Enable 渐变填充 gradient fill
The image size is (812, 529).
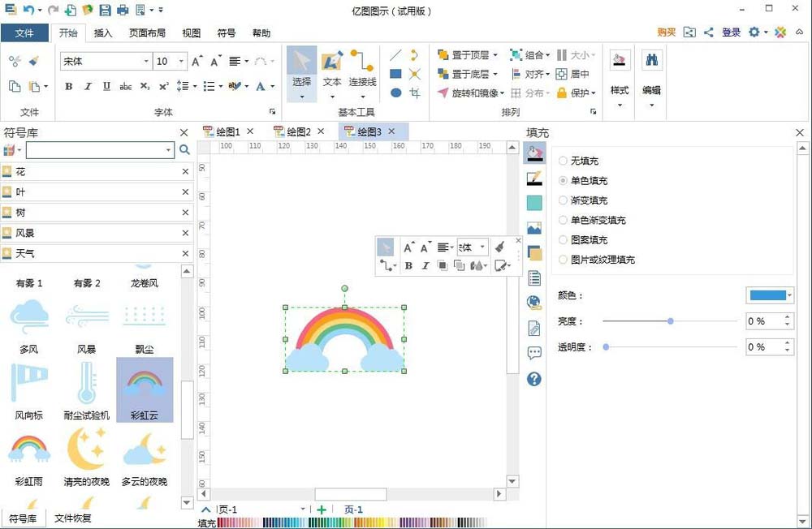click(581, 200)
